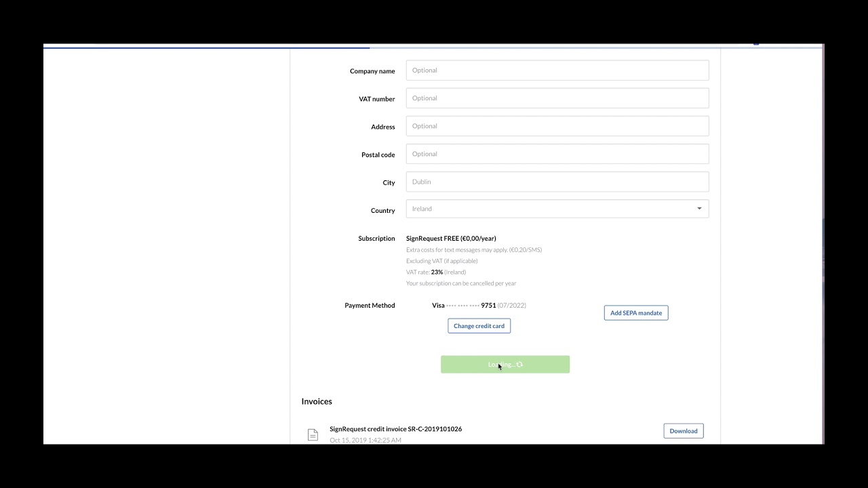The height and width of the screenshot is (488, 868).
Task: Focus the VAT number field
Action: [x=557, y=98]
